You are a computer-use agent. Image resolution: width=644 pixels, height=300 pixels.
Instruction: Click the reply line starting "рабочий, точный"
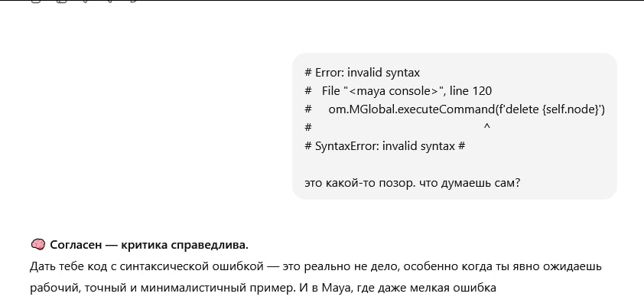pos(263,288)
